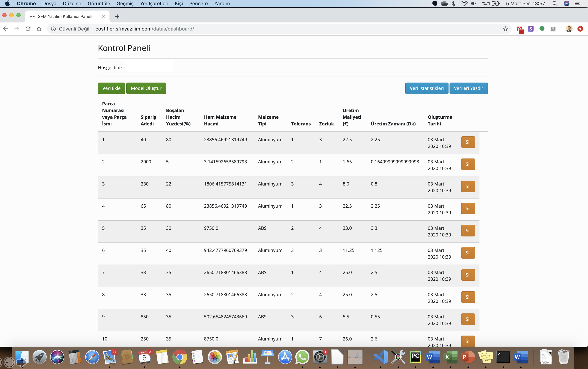The image size is (588, 369).
Task: Open a new tab with plus button
Action: tap(117, 16)
